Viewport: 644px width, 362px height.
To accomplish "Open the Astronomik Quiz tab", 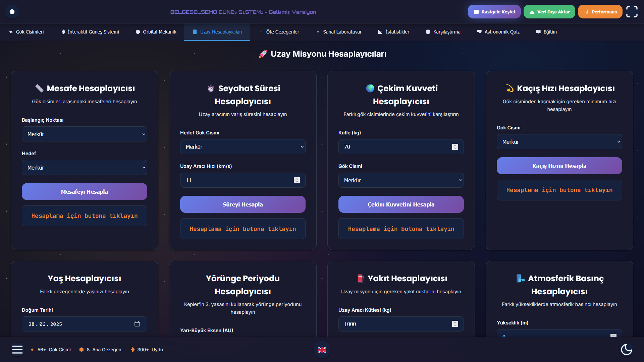I will tap(498, 32).
